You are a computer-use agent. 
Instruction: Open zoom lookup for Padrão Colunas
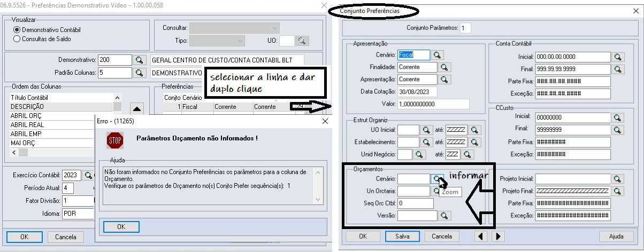pos(139,73)
